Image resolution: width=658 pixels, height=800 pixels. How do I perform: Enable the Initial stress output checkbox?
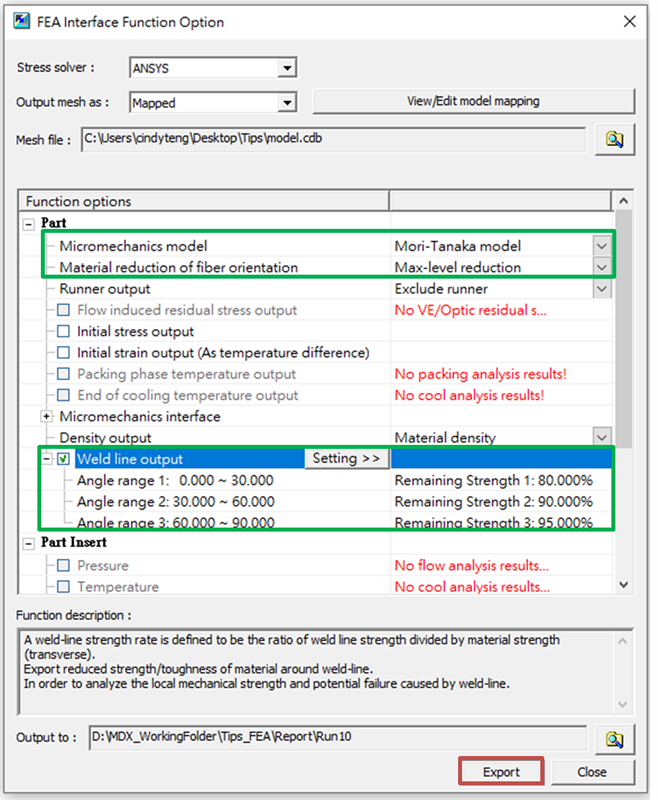(x=64, y=331)
